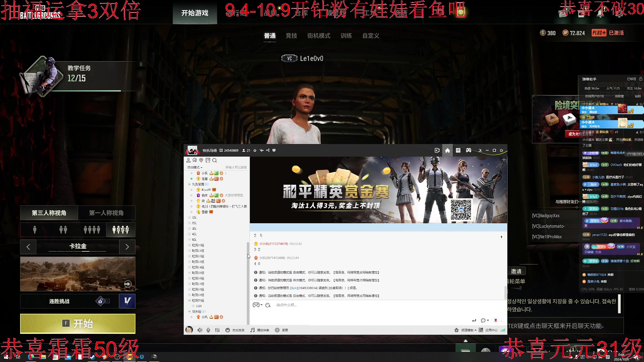Screen dimensions: 644x362
Task: Open the channel bulletin icon in YY sidebar
Action: click(208, 160)
